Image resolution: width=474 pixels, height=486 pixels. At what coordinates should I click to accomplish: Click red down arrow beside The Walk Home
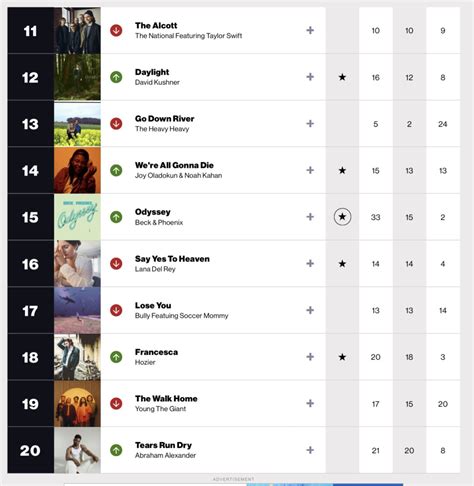click(x=116, y=404)
